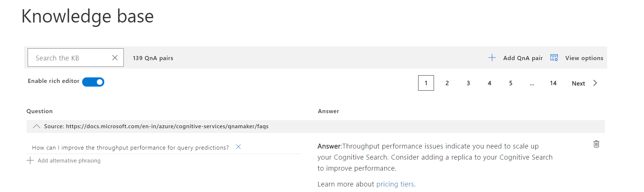Click the right arrow next to Next
Screen dimensions: 644x192
click(x=595, y=83)
